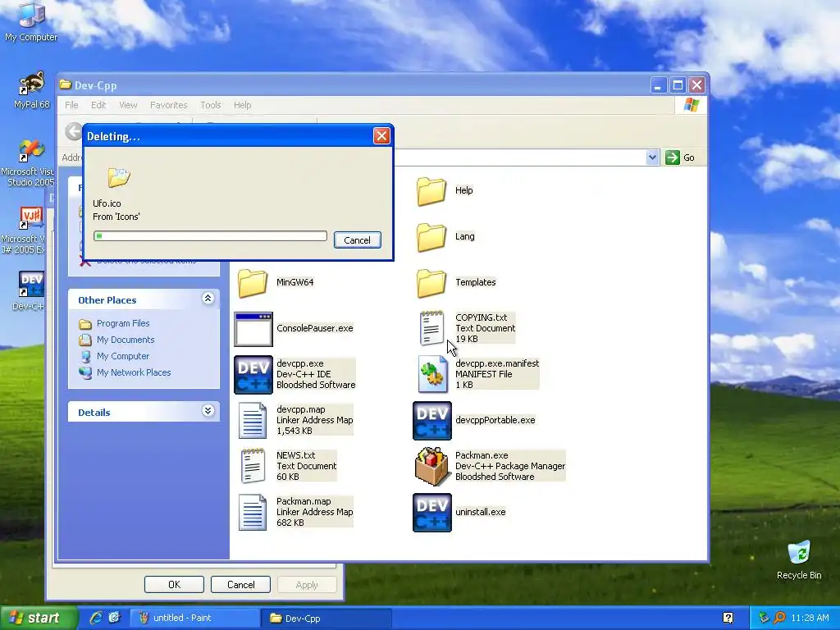Image resolution: width=840 pixels, height=630 pixels.
Task: Click the Dev-Cpp taskbar button
Action: [x=326, y=618]
